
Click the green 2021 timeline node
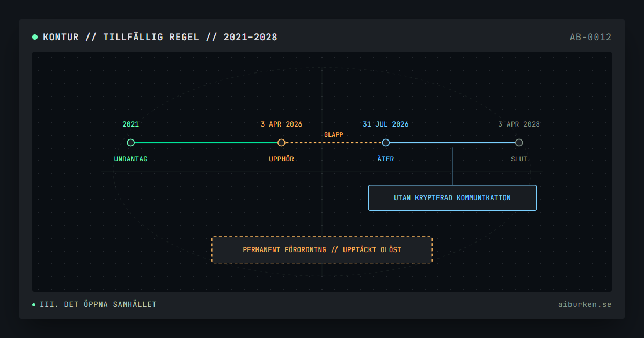click(x=130, y=143)
